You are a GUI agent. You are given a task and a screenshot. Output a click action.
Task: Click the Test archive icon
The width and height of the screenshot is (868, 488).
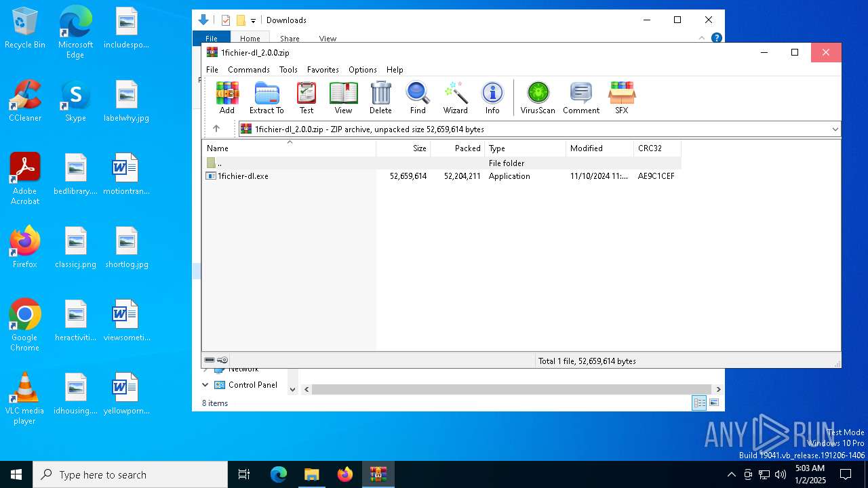tap(307, 98)
